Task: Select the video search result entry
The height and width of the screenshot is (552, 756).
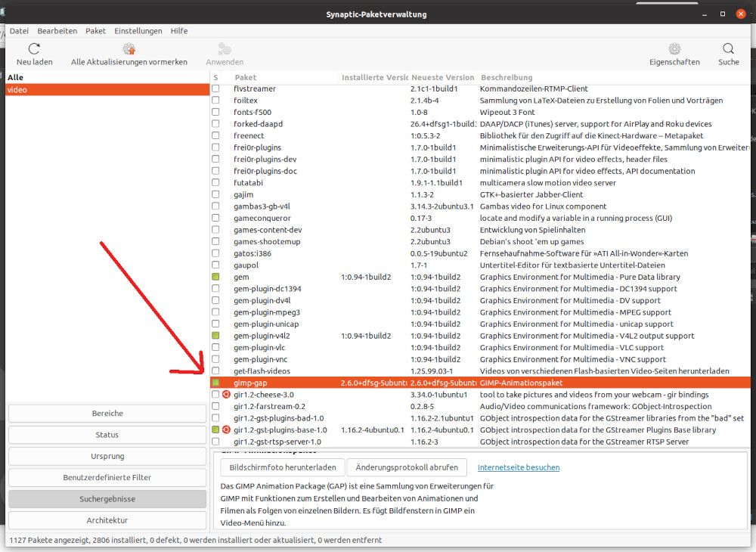Action: [107, 90]
